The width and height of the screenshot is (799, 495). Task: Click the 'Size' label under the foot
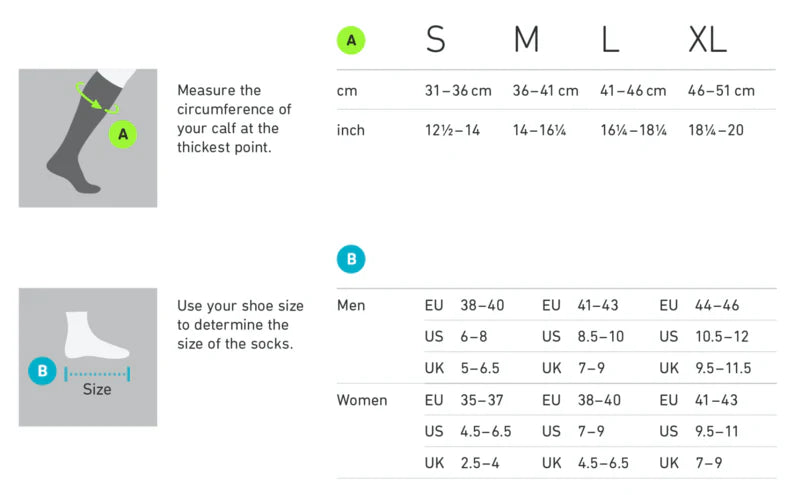97,390
